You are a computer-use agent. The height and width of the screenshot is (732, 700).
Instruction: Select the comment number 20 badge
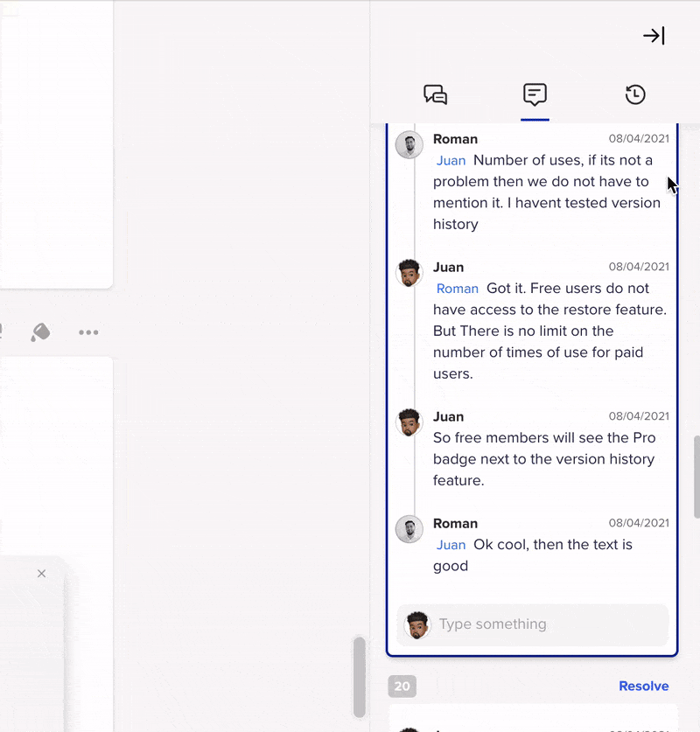[x=402, y=687]
